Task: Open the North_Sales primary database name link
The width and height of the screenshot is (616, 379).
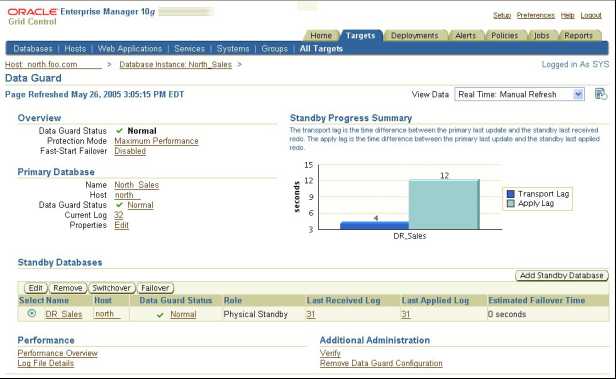Action: coord(137,185)
